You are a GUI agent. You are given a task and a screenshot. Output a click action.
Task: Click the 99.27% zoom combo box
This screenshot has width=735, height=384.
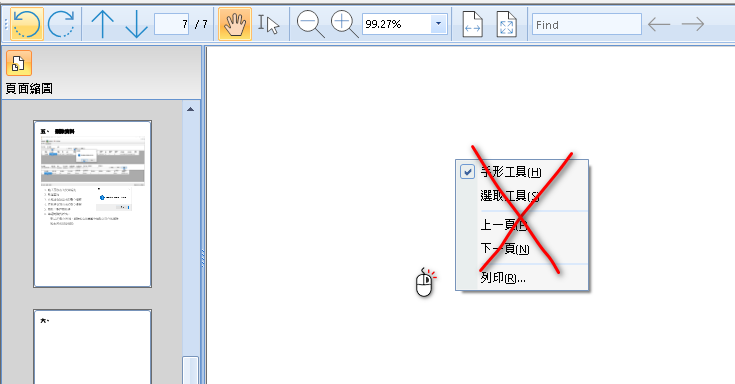(x=405, y=24)
